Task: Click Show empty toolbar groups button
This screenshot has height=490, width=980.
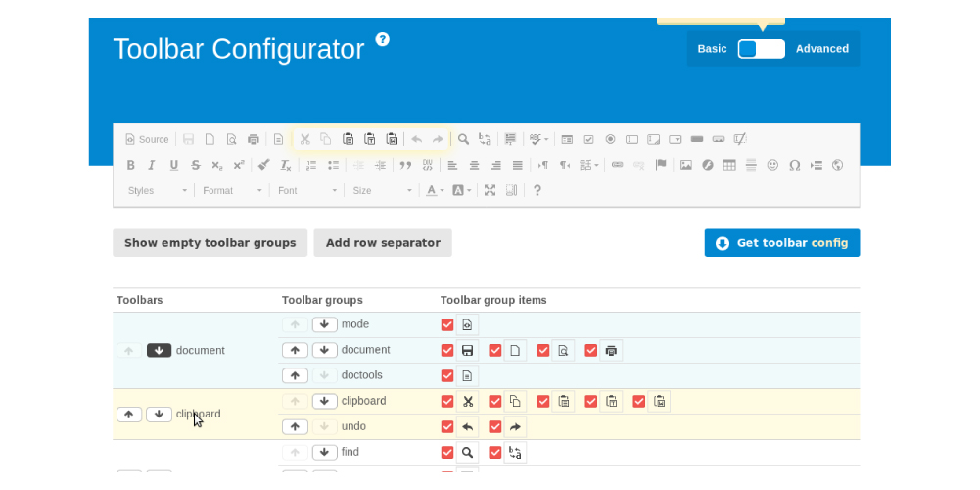Action: tap(210, 243)
